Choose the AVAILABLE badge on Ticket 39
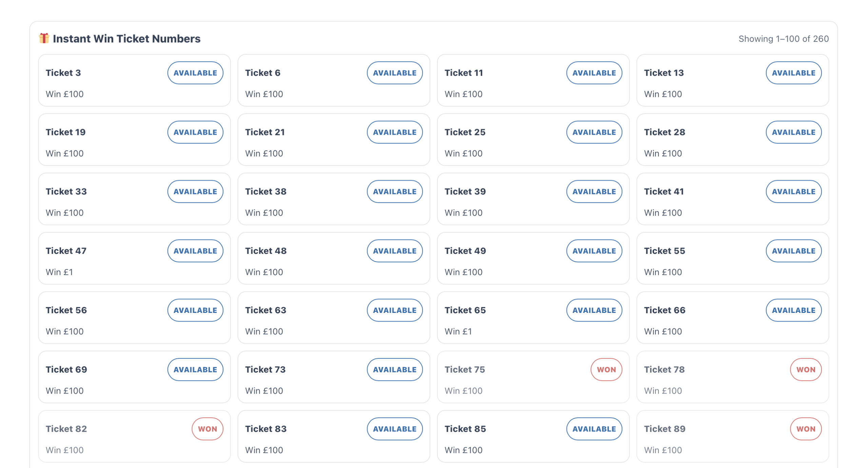The width and height of the screenshot is (868, 468). pos(594,191)
